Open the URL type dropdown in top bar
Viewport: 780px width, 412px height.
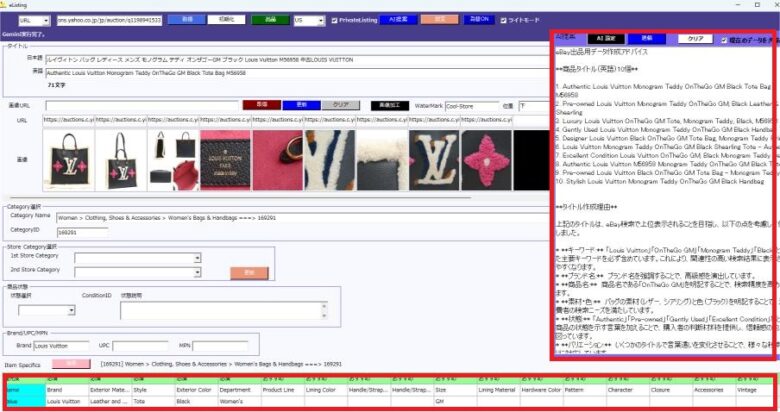pyautogui.click(x=34, y=20)
